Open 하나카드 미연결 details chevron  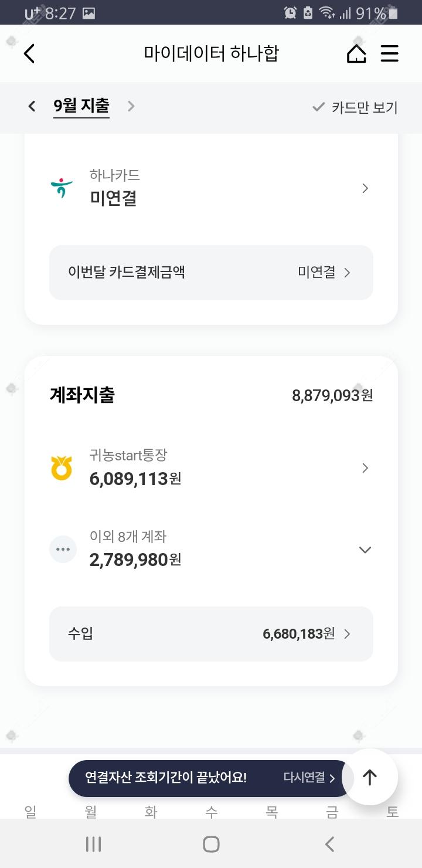tap(365, 188)
